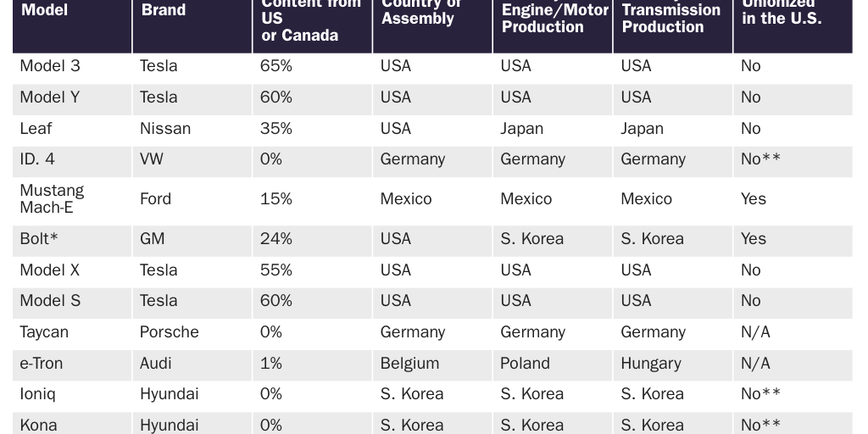Select the 65% content cell
868x434 pixels.
pyautogui.click(x=276, y=66)
